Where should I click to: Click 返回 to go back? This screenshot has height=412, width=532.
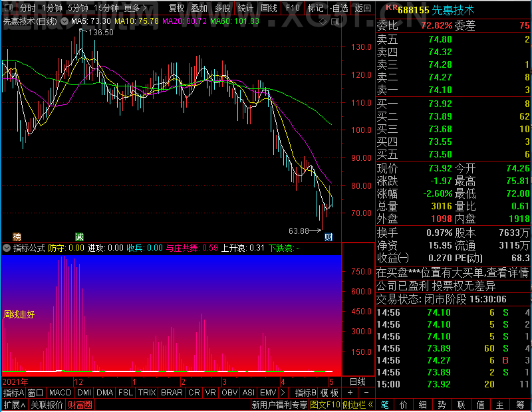tap(362, 8)
